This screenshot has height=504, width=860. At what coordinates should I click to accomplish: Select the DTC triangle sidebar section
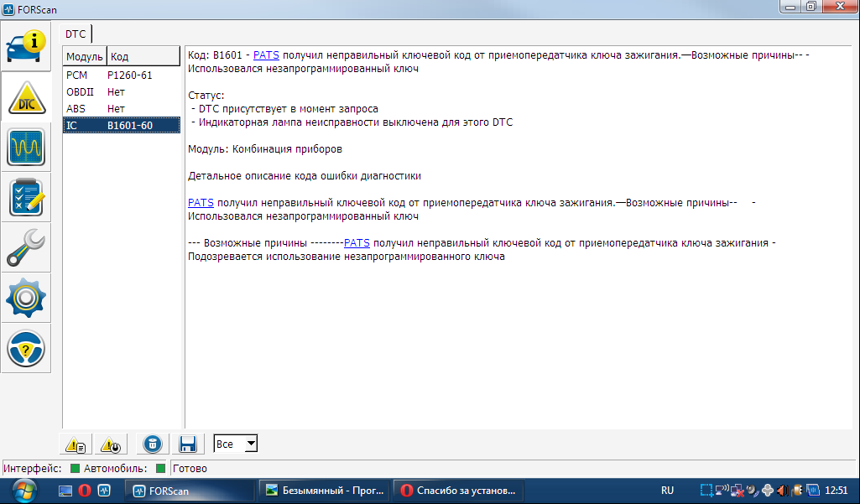[x=26, y=97]
